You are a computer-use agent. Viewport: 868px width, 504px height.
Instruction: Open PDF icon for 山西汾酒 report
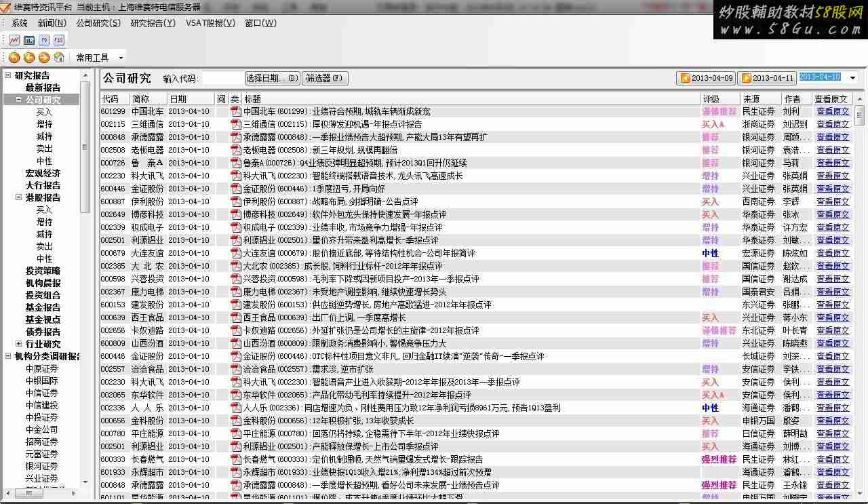point(236,343)
